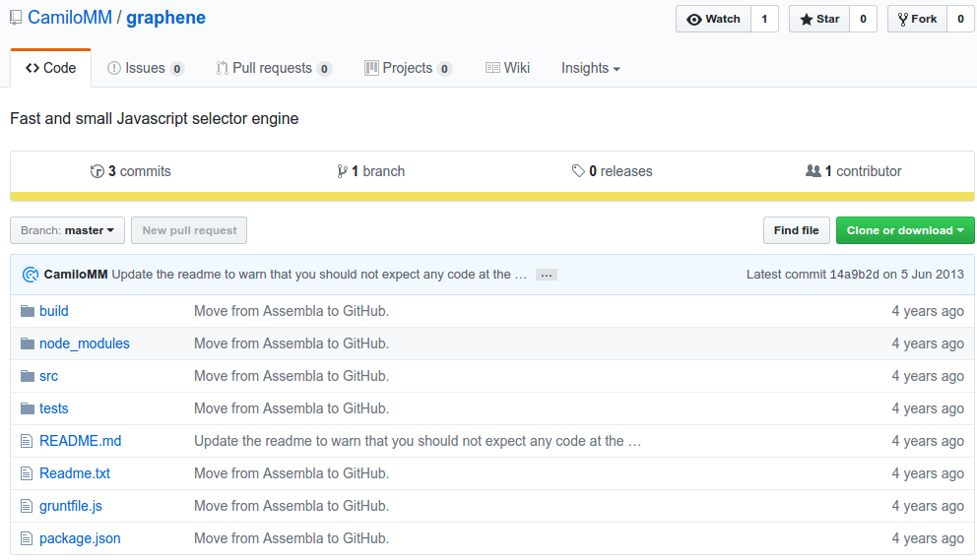Image resolution: width=977 pixels, height=560 pixels.
Task: Open the gruntfile.js file
Action: point(71,506)
